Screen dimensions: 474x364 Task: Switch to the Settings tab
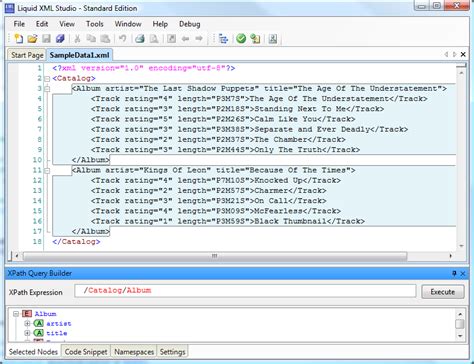click(x=172, y=352)
